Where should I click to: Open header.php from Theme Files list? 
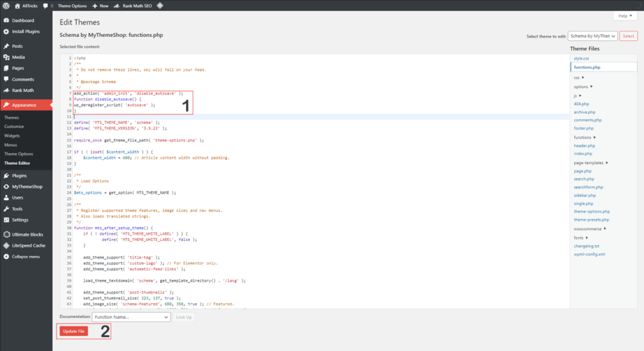pyautogui.click(x=584, y=145)
